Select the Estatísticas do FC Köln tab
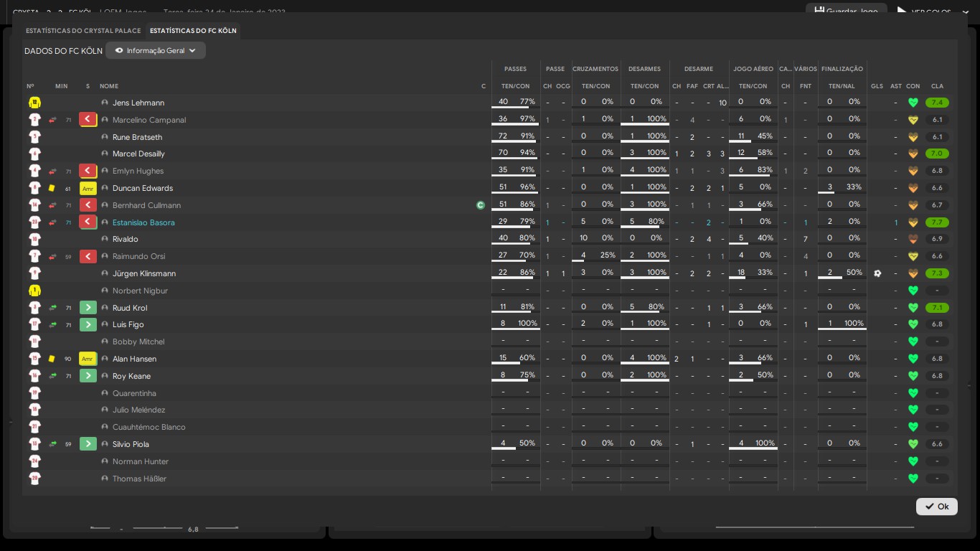 click(x=193, y=31)
